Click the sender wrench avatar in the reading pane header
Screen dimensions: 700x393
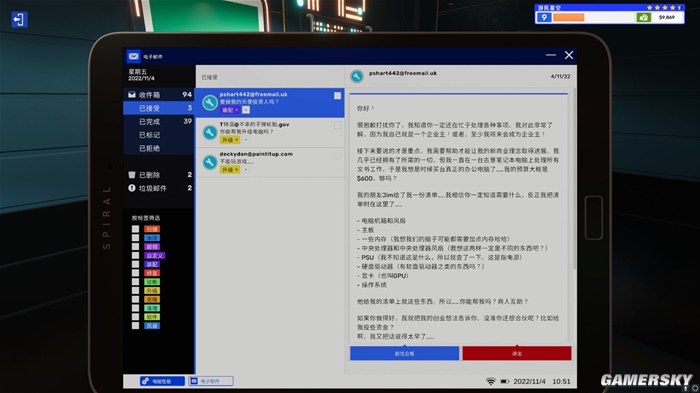(x=357, y=76)
